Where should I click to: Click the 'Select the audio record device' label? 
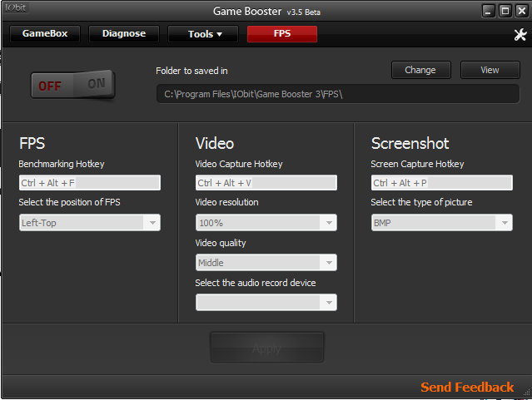255,283
